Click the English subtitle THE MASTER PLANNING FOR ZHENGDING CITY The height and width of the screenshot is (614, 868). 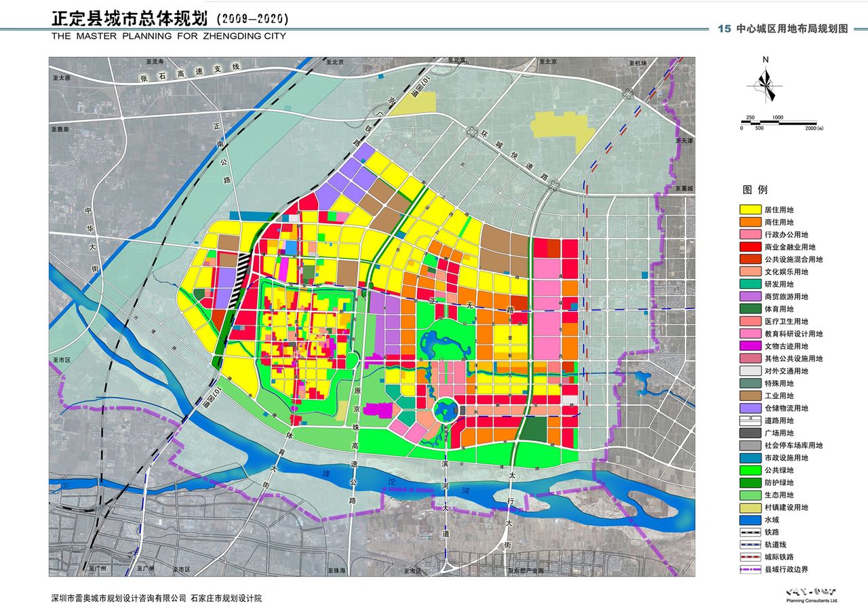click(169, 36)
